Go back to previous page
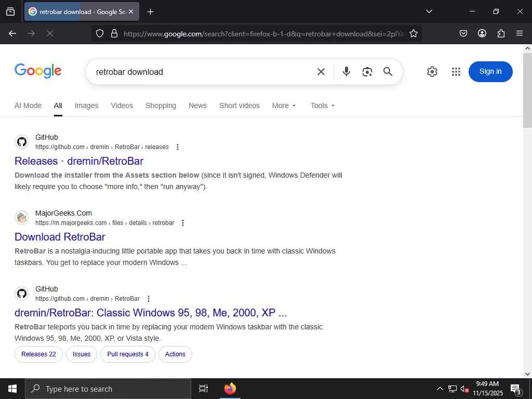The height and width of the screenshot is (399, 532). pyautogui.click(x=12, y=33)
